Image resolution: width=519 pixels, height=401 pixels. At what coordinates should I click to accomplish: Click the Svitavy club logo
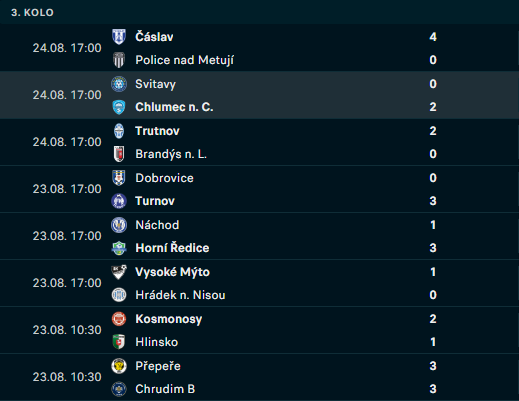pos(119,84)
